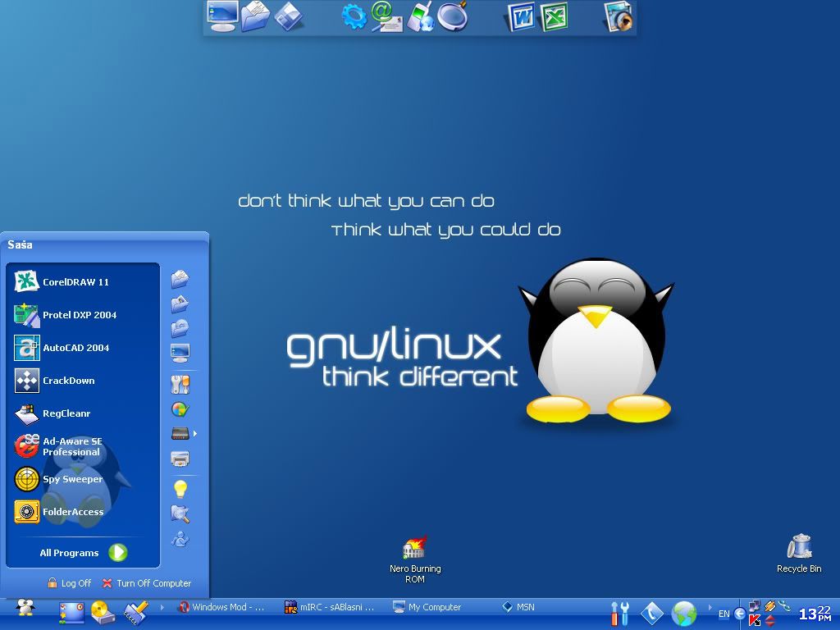This screenshot has height=630, width=840.
Task: Expand the network connections submenu arrow
Action: [x=195, y=433]
